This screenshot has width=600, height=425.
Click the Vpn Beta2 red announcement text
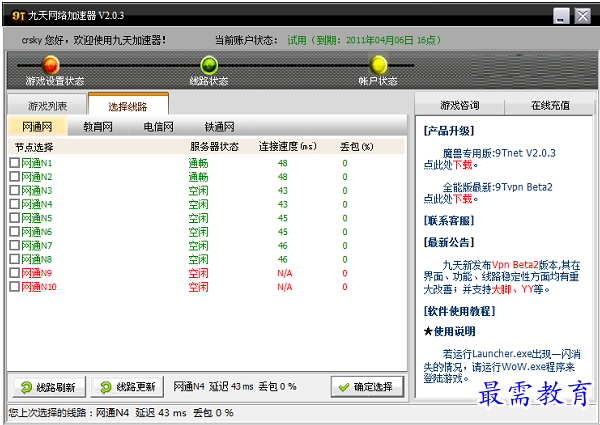click(x=515, y=265)
